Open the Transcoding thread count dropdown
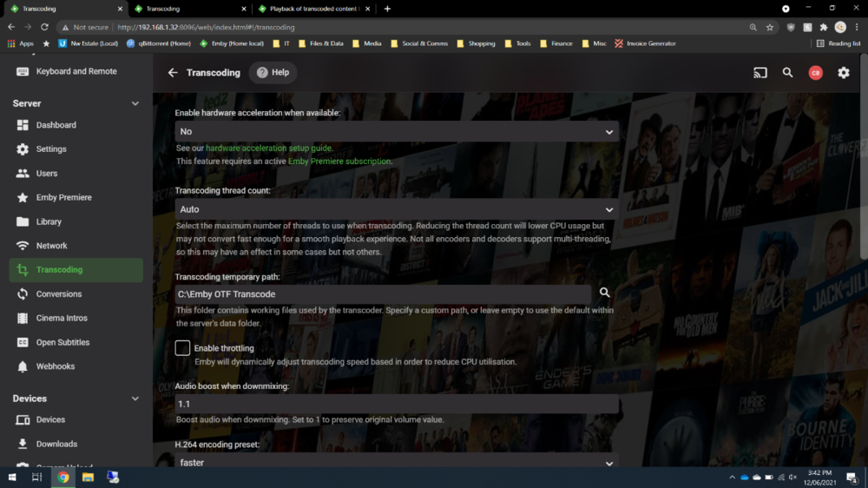 click(397, 209)
